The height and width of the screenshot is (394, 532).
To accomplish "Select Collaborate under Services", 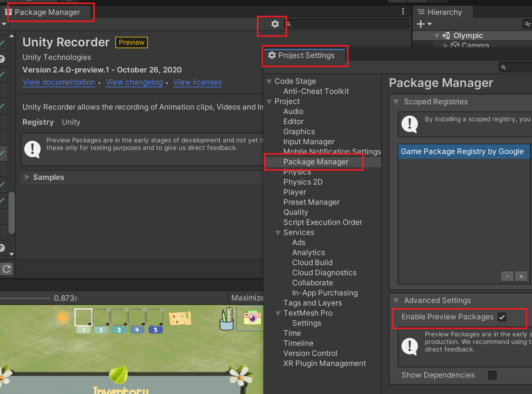I will click(313, 283).
